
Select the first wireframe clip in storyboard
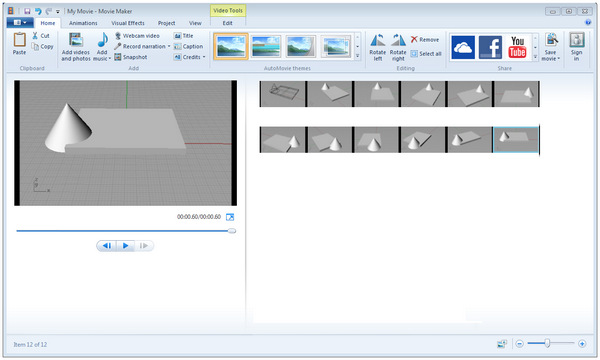pos(283,94)
